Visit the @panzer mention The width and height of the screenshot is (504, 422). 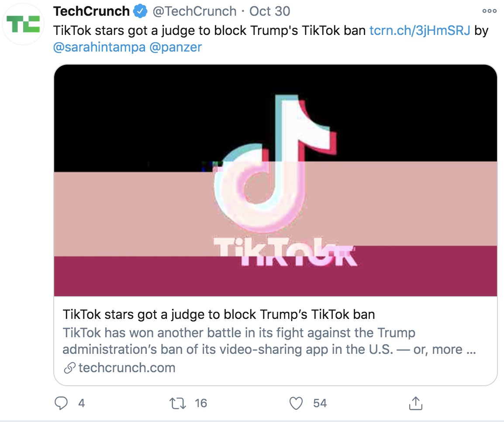176,47
